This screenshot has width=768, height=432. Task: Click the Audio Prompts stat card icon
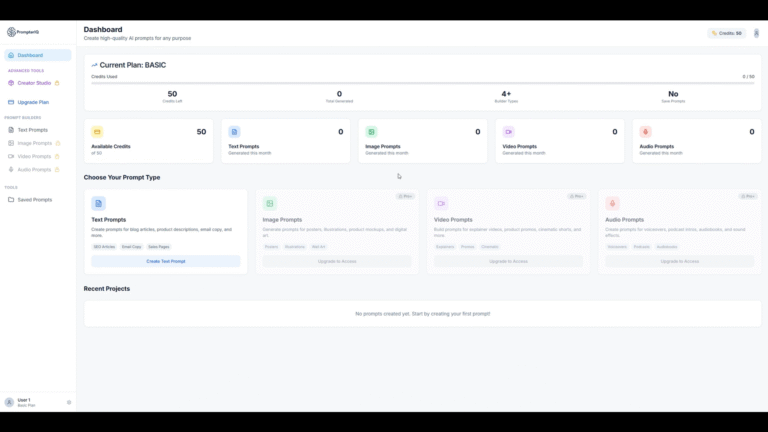point(646,132)
